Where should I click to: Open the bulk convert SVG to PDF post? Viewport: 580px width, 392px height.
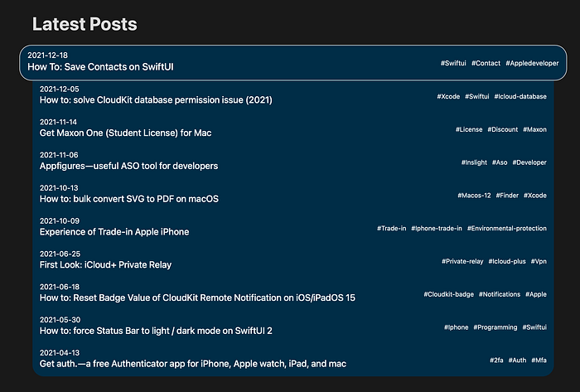click(129, 199)
